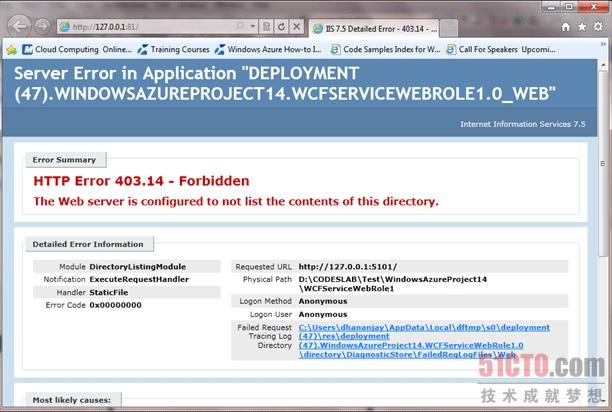Click the vertical scrollbar thumb
This screenshot has width=612, height=412.
point(603,164)
